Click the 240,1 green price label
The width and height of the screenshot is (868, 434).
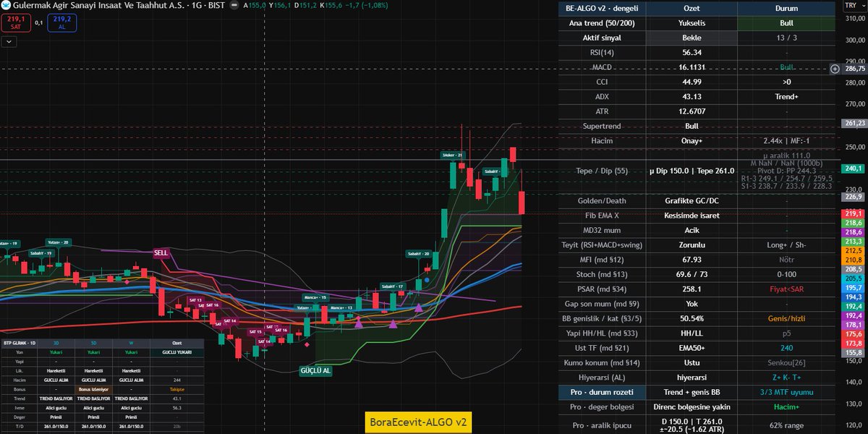point(854,169)
